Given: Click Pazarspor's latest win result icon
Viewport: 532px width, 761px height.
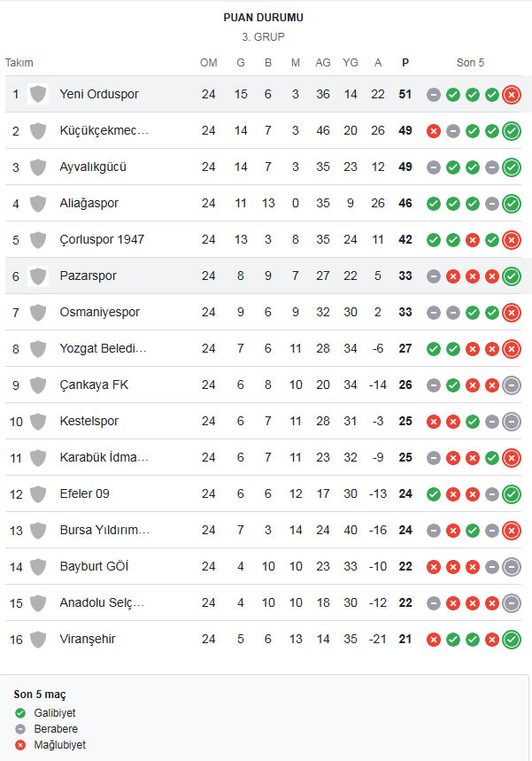Looking at the screenshot, I should point(511,276).
